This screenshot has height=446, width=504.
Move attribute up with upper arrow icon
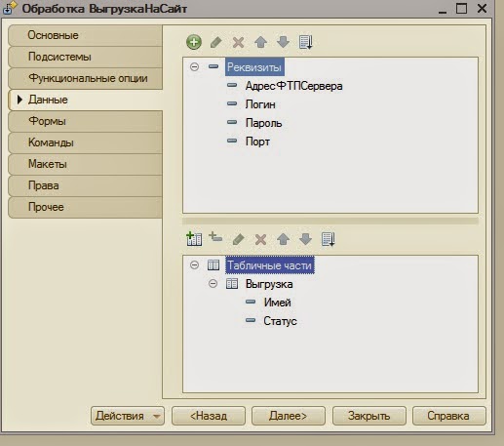(x=260, y=42)
